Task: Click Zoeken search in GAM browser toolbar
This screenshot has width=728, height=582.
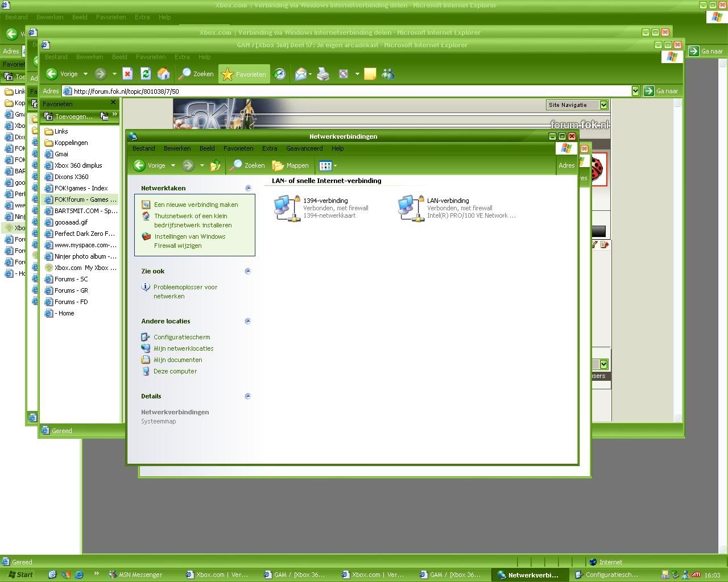Action: pos(196,74)
